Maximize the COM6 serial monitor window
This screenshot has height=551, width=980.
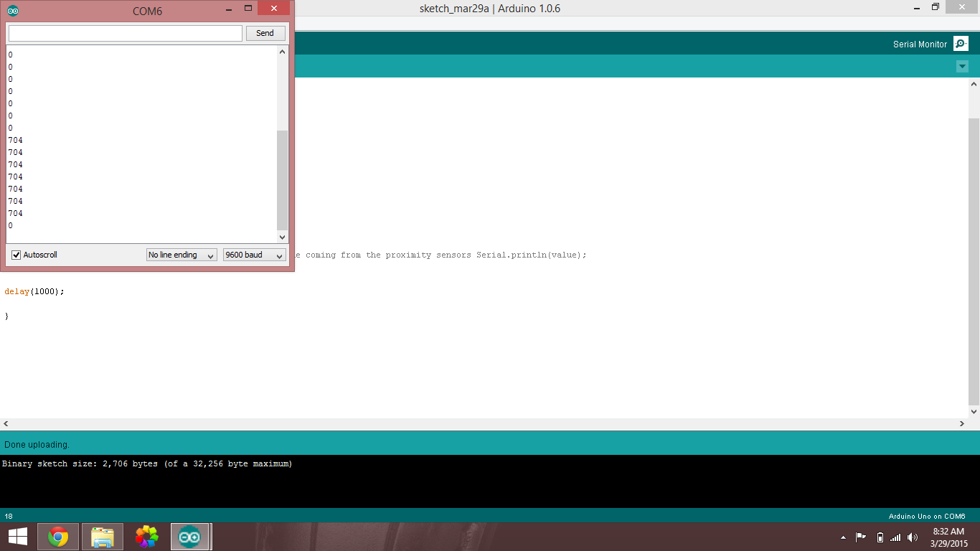tap(248, 9)
